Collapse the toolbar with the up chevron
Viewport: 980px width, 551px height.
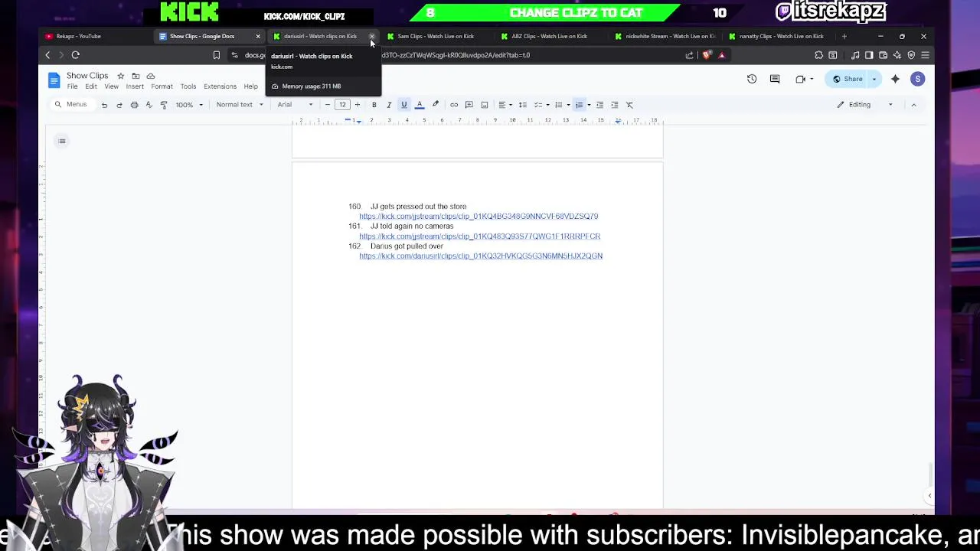[x=913, y=105]
